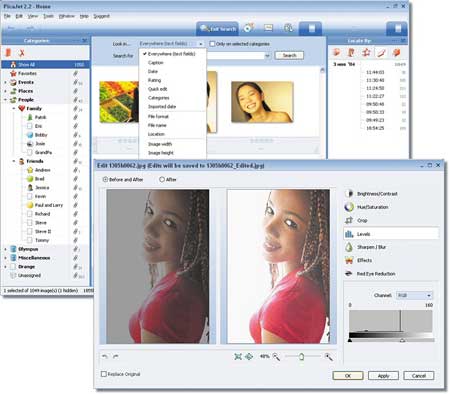Collapse the Friends subcategory node

[14, 161]
